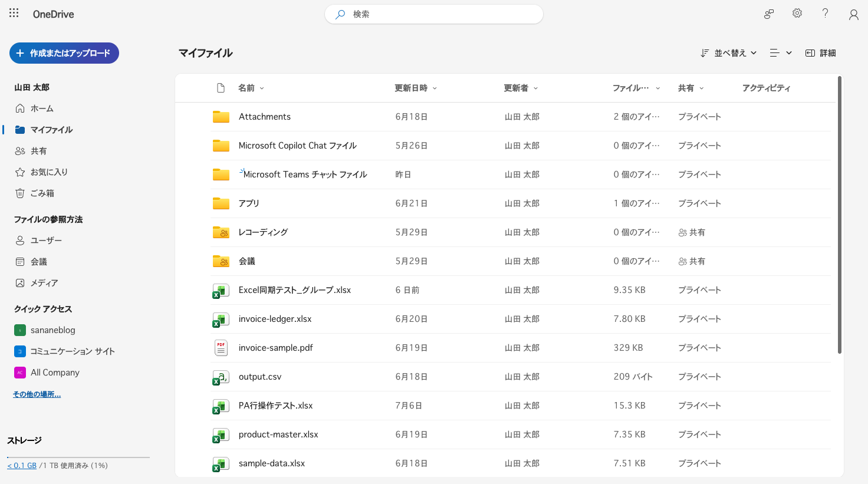Screen dimensions: 868x484
Task: Open the Attachments folder name
Action: (x=265, y=117)
